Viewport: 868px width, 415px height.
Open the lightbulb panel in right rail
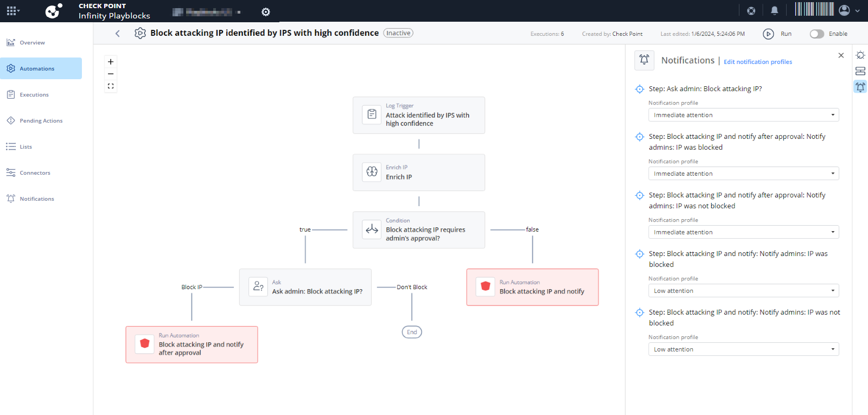coord(860,55)
